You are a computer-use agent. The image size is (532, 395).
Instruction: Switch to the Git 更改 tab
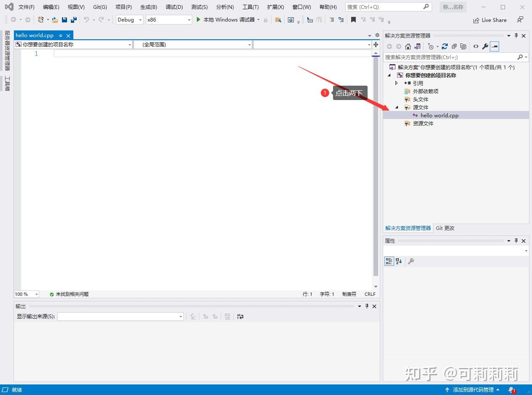pyautogui.click(x=445, y=228)
